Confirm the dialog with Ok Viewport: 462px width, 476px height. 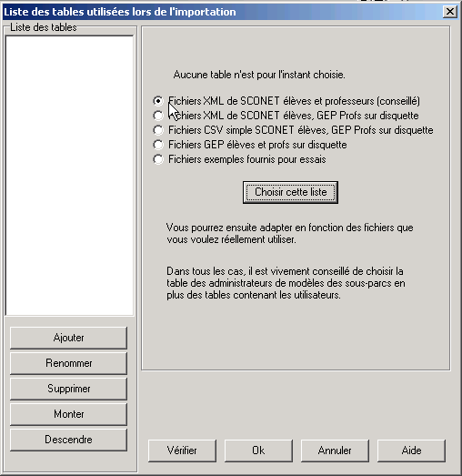[258, 451]
